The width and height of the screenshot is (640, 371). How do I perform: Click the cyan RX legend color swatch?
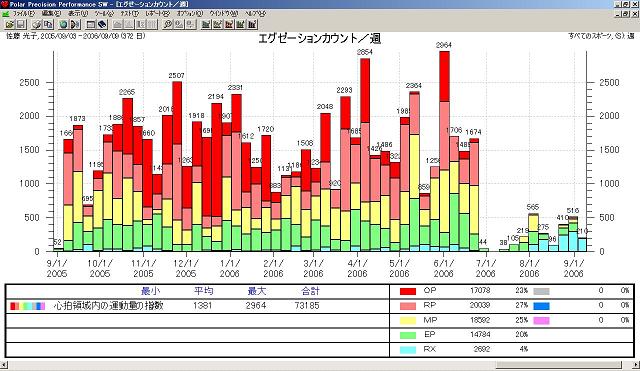(408, 350)
